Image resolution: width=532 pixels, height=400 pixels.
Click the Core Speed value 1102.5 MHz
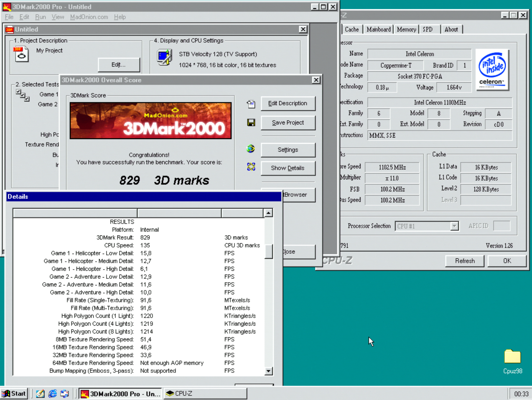(392, 167)
